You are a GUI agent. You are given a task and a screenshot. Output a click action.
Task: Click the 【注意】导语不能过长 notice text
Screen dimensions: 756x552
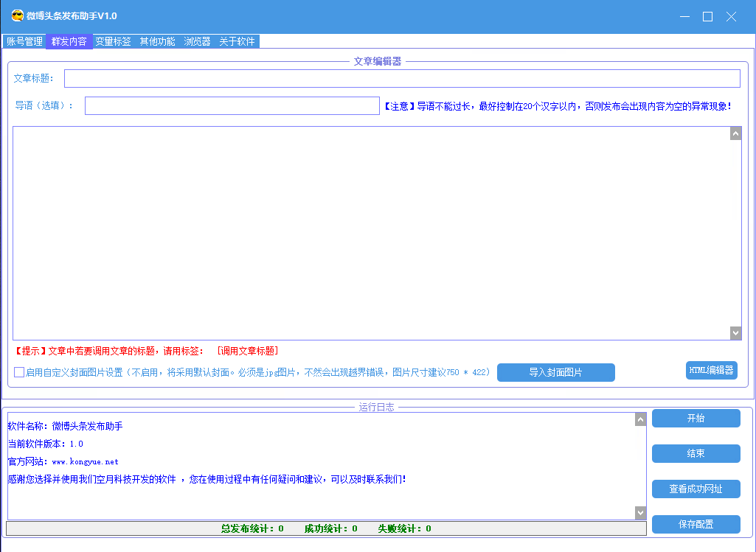558,106
